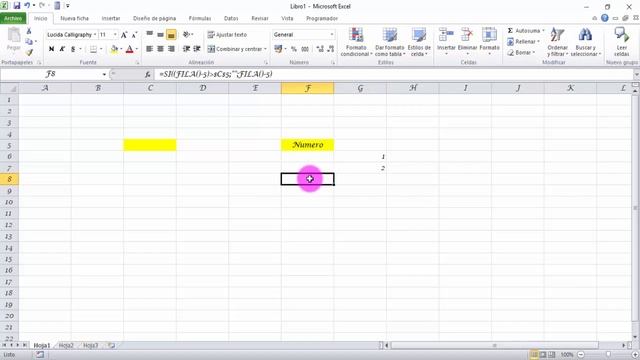Open the font size 11 dropdown
The image size is (640, 360).
coord(115,35)
